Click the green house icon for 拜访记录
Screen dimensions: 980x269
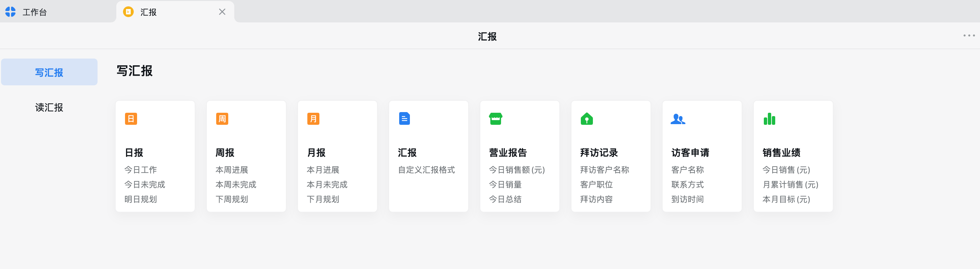pyautogui.click(x=587, y=119)
